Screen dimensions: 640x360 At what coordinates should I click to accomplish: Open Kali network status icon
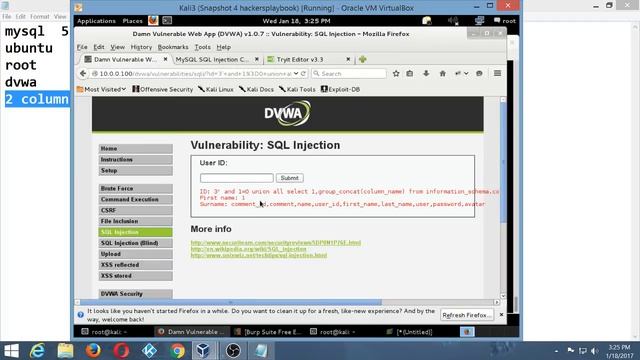coord(480,20)
